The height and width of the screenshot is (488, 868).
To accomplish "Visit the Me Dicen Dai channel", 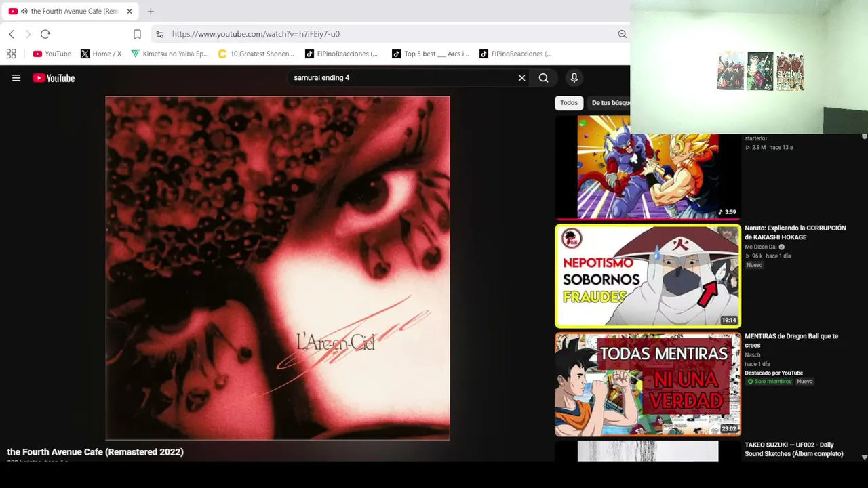I will pos(761,247).
